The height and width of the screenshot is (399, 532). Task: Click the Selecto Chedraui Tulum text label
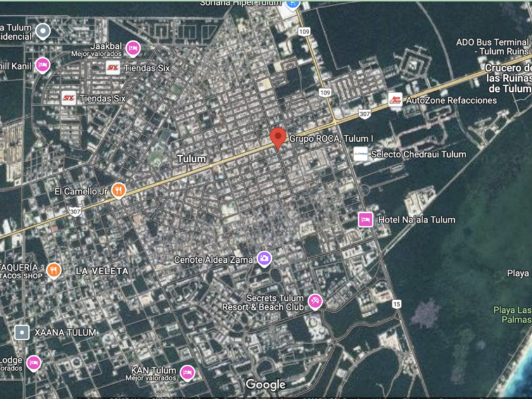[x=419, y=155]
